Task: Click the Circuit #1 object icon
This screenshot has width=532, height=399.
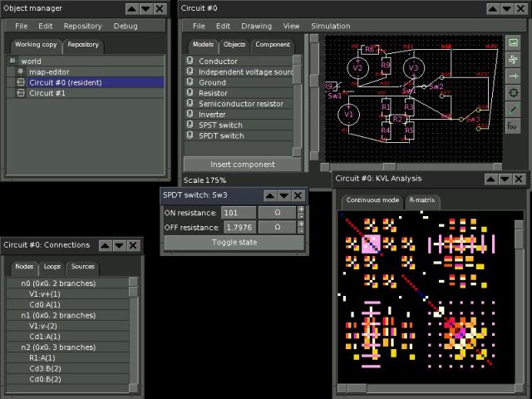Action: (x=21, y=92)
